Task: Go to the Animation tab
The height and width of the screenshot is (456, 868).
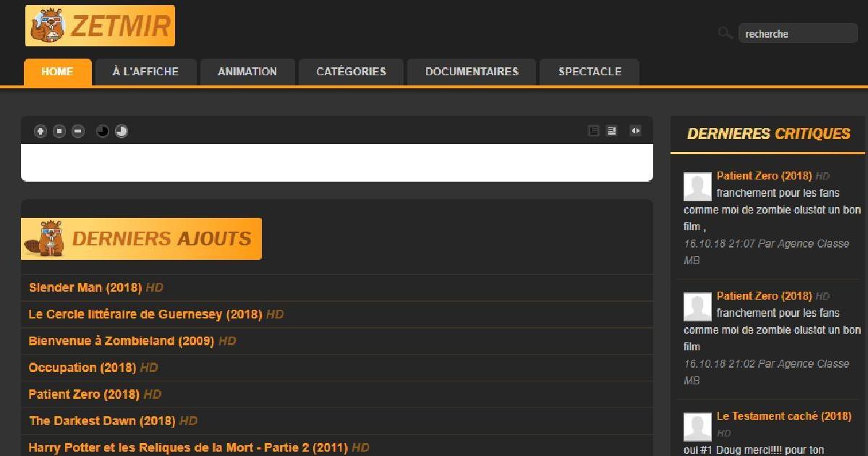Action: coord(247,72)
